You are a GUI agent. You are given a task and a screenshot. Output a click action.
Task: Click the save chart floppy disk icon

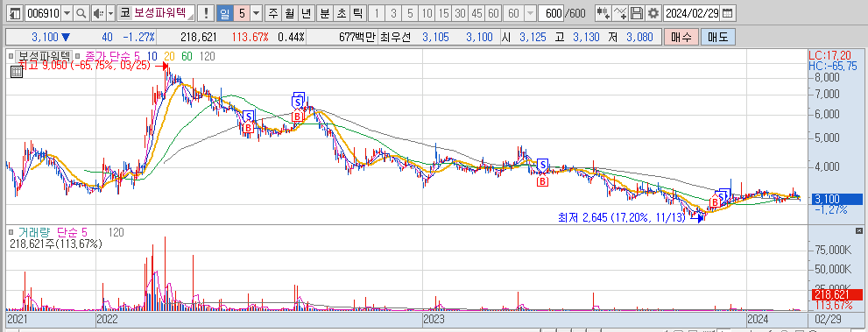[637, 13]
